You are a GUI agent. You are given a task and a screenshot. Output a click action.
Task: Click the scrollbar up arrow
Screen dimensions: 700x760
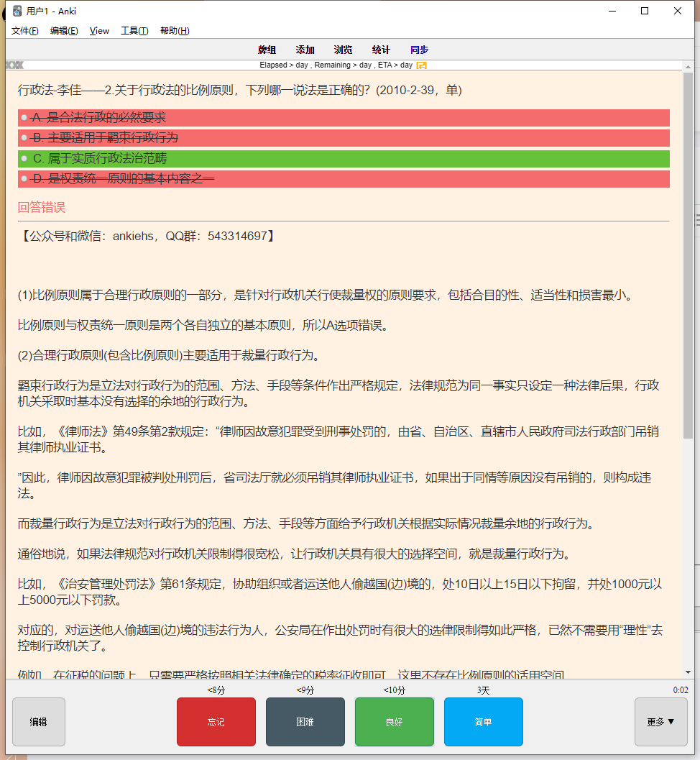pyautogui.click(x=688, y=66)
